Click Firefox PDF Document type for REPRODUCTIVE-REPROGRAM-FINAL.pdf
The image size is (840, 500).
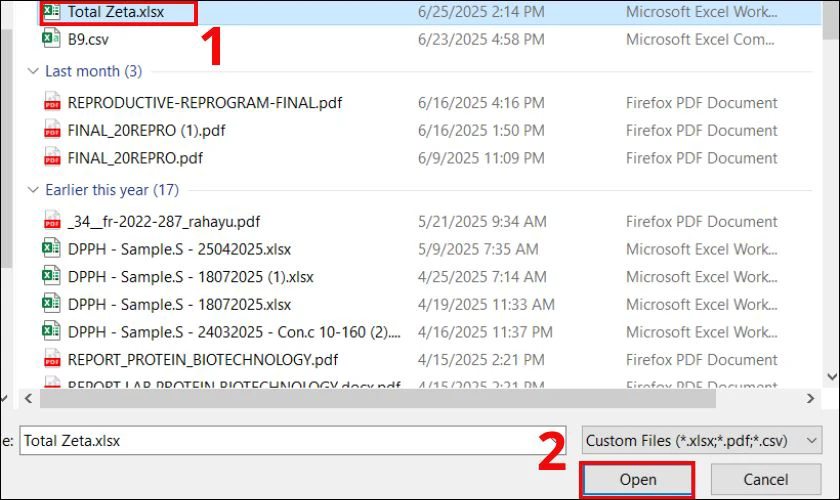[x=701, y=103]
